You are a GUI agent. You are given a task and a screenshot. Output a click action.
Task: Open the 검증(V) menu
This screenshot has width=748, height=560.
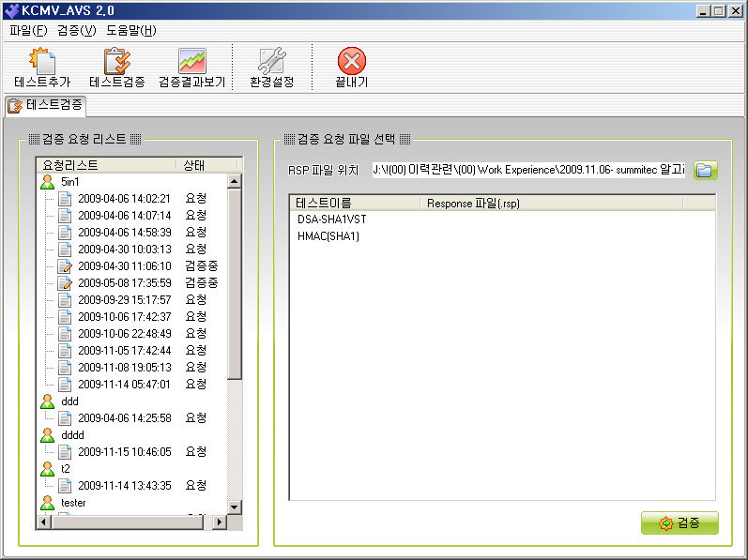pos(76,30)
